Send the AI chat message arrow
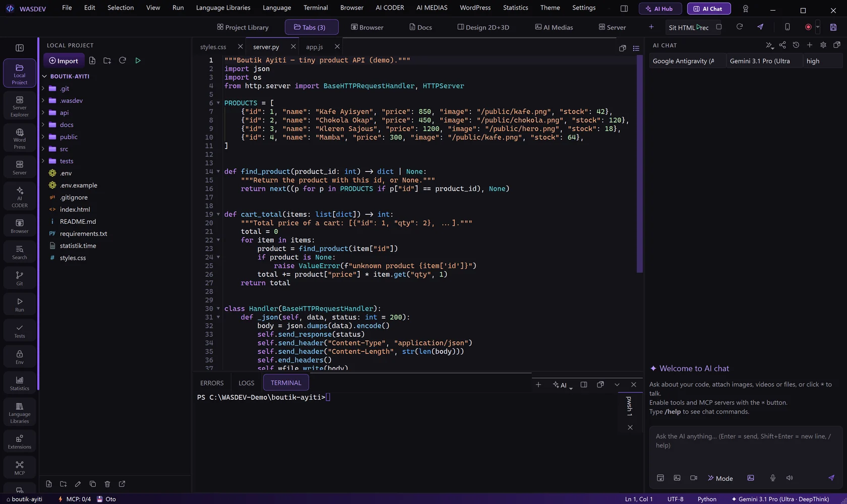Image resolution: width=847 pixels, height=504 pixels. pos(831,478)
